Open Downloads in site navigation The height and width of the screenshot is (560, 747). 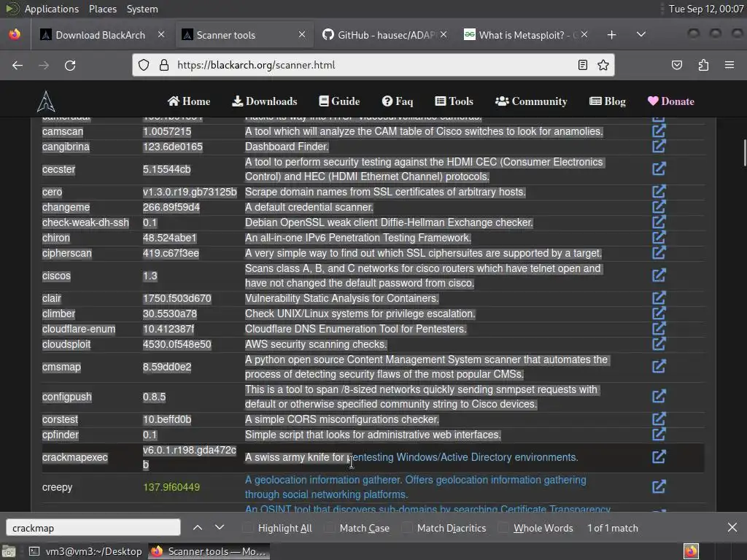tap(264, 101)
